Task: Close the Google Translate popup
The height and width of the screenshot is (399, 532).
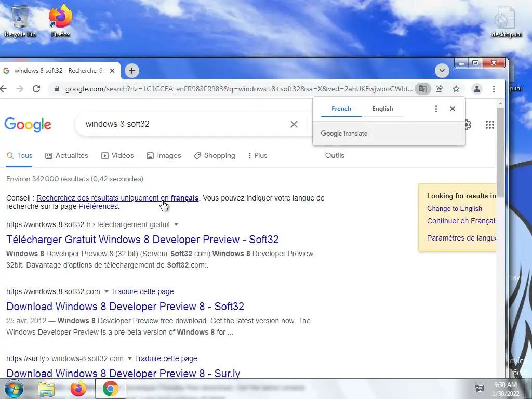Action: (x=453, y=109)
